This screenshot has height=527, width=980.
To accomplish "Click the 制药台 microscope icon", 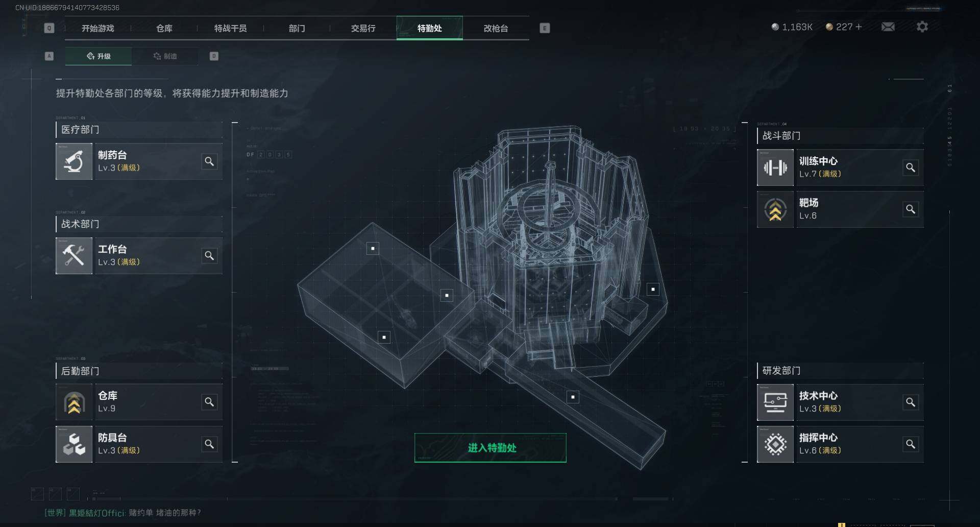I will coord(74,161).
